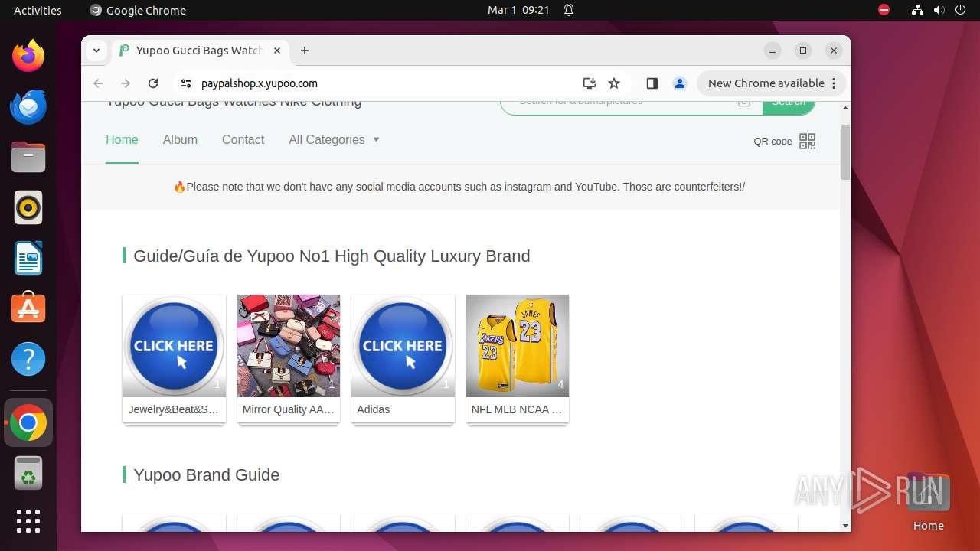980x551 pixels.
Task: Open the network status icon in system tray
Action: (x=917, y=10)
